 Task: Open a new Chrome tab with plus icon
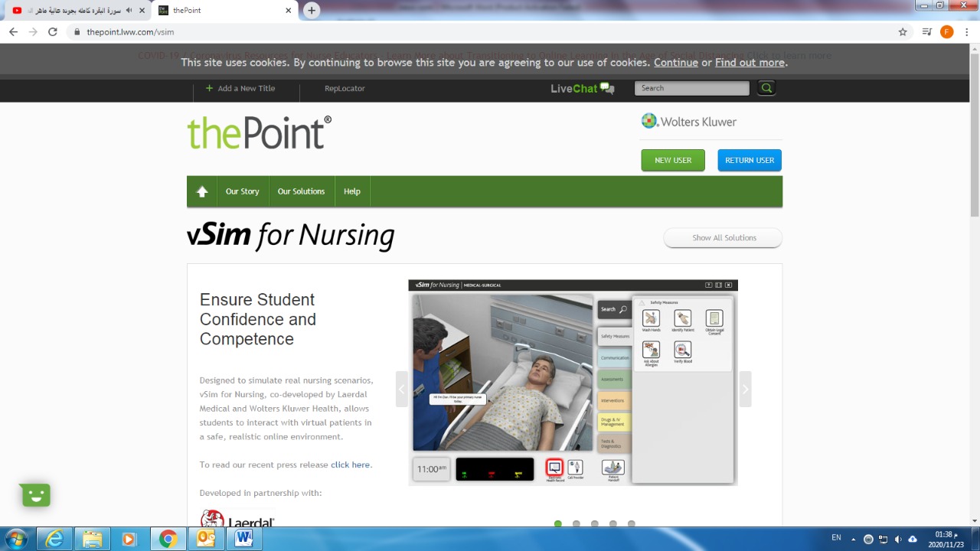311,11
